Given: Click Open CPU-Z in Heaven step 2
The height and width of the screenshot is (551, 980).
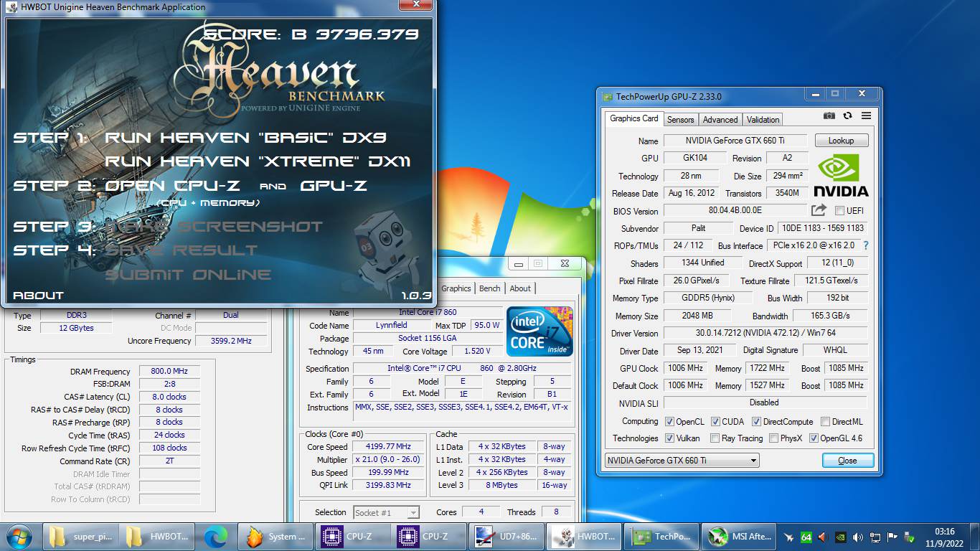Looking at the screenshot, I should 172,185.
